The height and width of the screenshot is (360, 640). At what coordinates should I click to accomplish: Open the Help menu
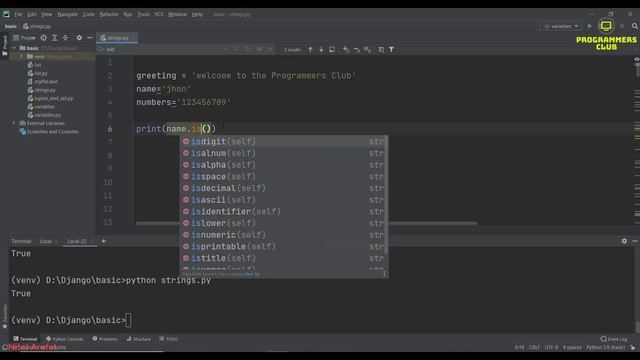197,14
